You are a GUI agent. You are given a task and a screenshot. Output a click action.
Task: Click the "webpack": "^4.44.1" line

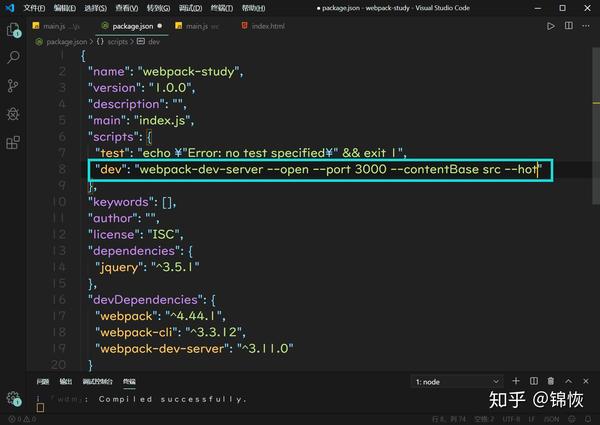[160, 316]
